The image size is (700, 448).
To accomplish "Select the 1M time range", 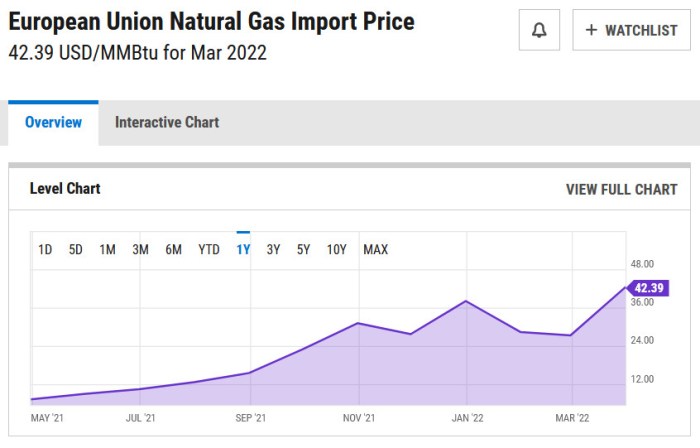I will pyautogui.click(x=107, y=249).
